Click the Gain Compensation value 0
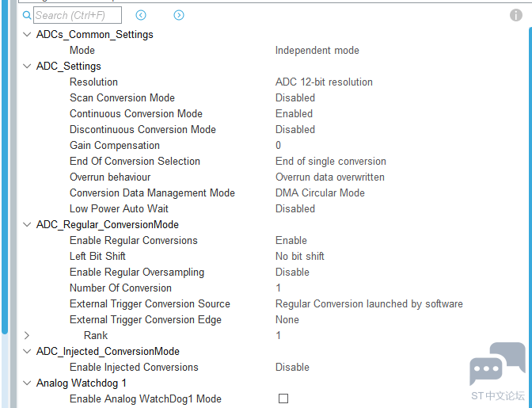This screenshot has width=532, height=408. (x=279, y=145)
